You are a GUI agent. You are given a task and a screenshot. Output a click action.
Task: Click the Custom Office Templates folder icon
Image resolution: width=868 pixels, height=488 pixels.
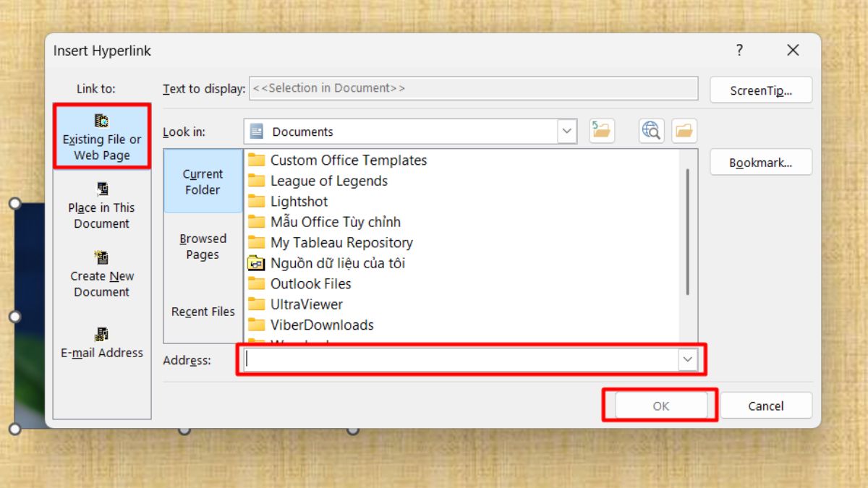pyautogui.click(x=257, y=160)
